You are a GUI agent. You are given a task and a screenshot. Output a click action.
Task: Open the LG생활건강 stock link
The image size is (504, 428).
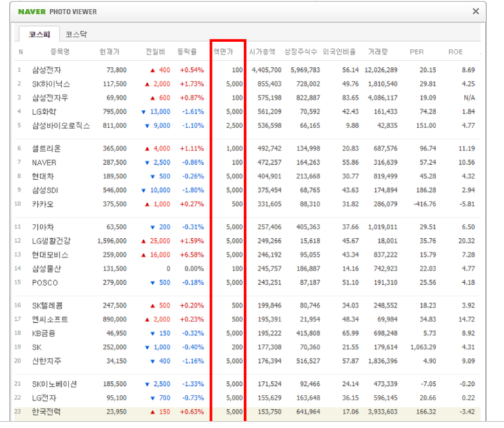click(51, 241)
